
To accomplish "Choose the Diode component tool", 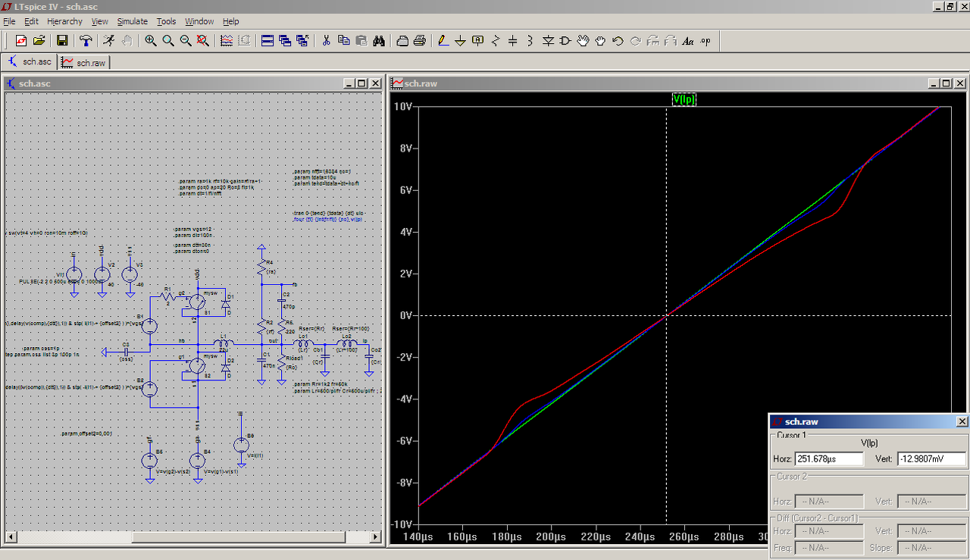I will tap(548, 41).
